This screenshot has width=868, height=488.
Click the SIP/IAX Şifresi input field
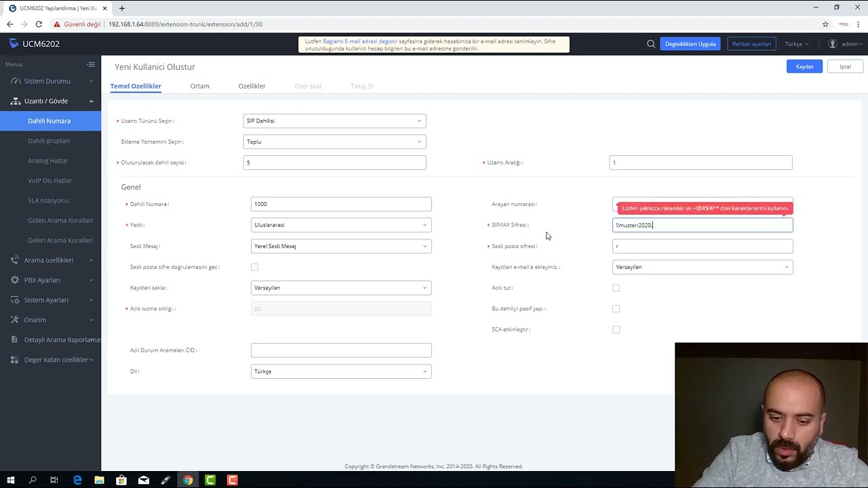pyautogui.click(x=703, y=225)
